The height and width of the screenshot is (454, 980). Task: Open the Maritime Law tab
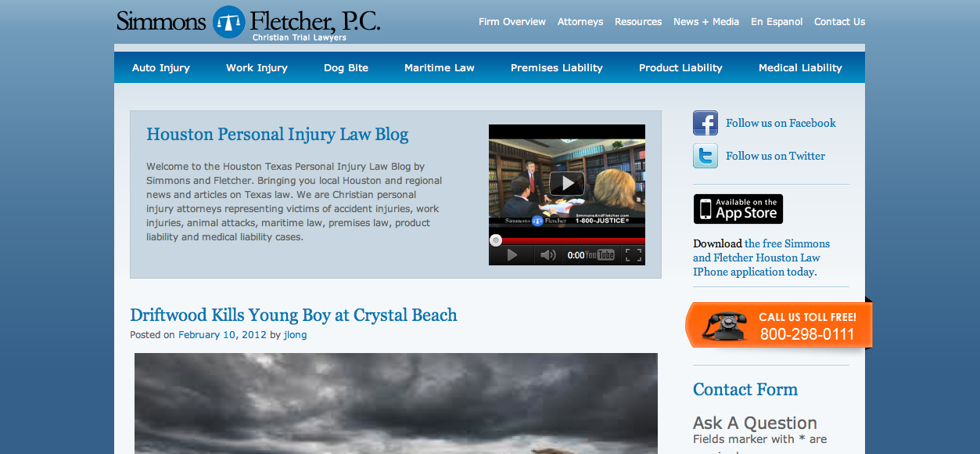440,68
